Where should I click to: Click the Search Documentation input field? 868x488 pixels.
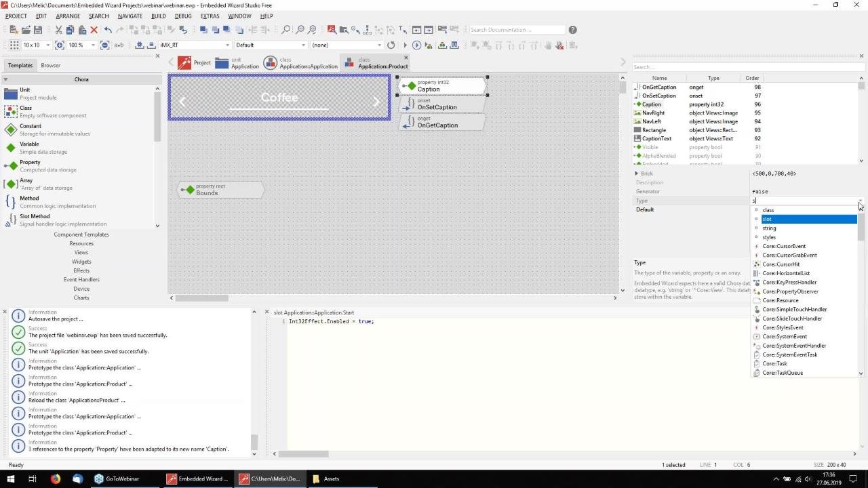click(517, 30)
